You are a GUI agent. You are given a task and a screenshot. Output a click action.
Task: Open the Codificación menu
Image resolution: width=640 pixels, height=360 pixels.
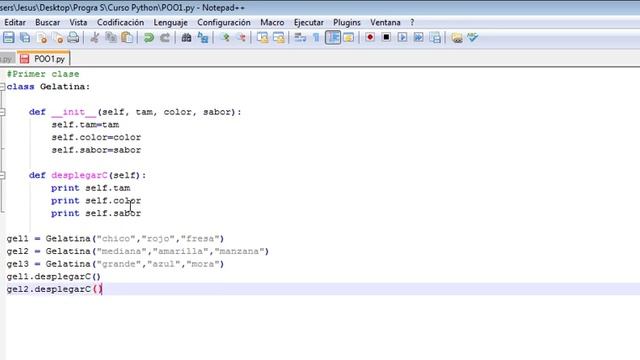pyautogui.click(x=120, y=22)
